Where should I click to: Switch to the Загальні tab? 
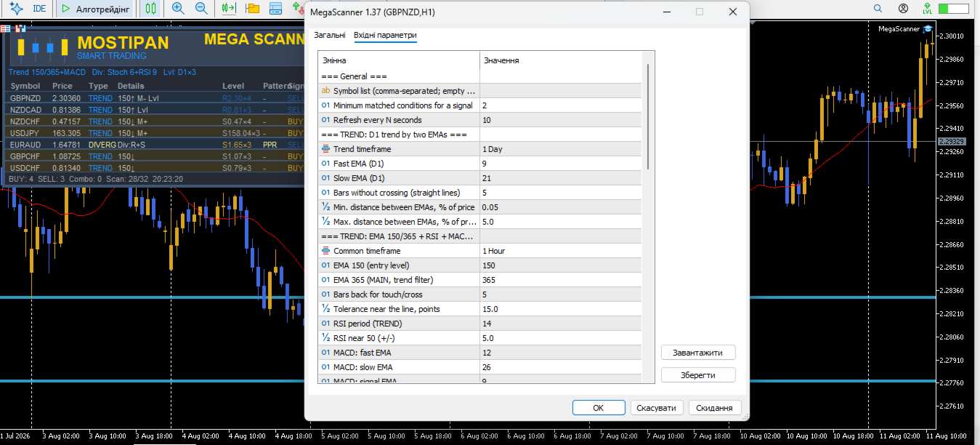pyautogui.click(x=330, y=35)
